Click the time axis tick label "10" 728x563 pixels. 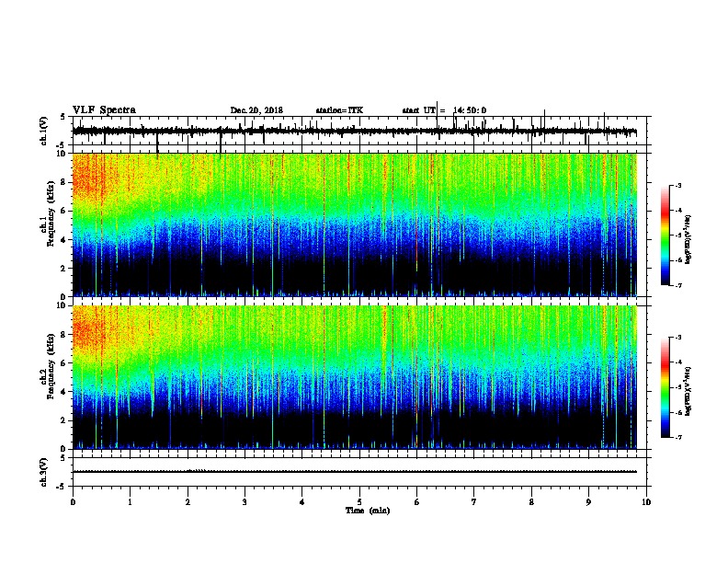646,502
